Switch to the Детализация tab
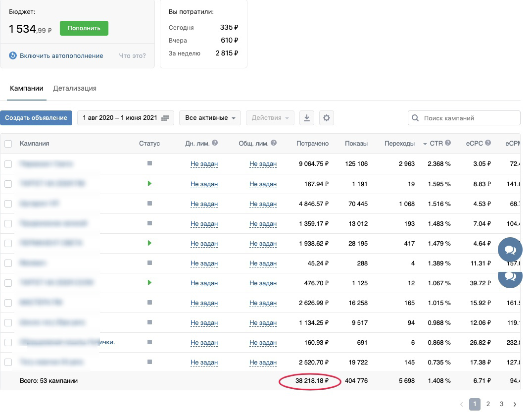The width and height of the screenshot is (532, 418). click(x=75, y=88)
